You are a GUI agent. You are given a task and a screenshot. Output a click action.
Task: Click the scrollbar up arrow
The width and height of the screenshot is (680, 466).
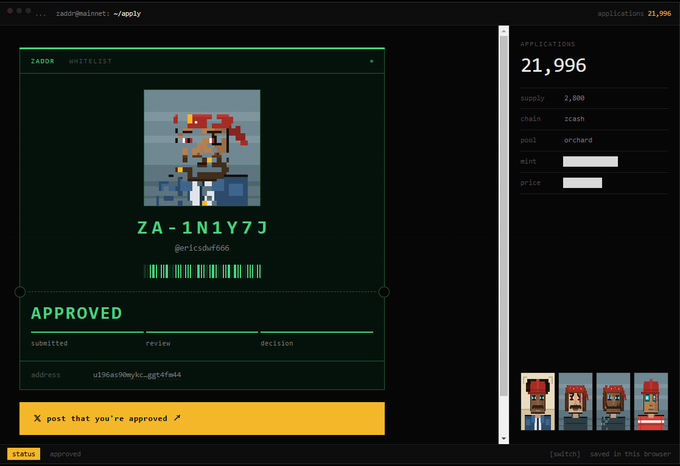[x=503, y=31]
